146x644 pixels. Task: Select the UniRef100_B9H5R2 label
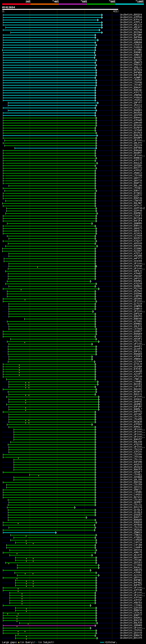[x=131, y=213]
